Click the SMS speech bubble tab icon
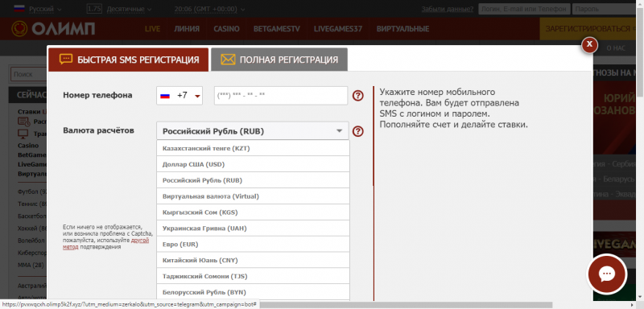644x309 pixels. [66, 59]
